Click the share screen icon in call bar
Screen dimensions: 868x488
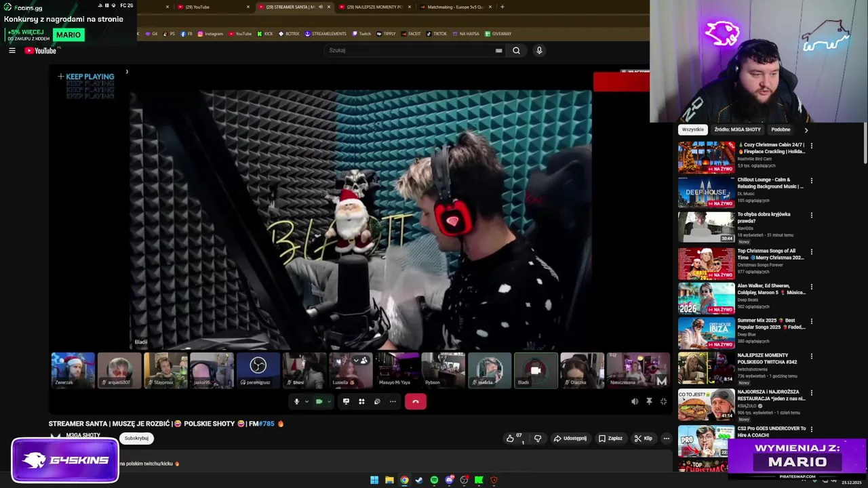coord(346,401)
